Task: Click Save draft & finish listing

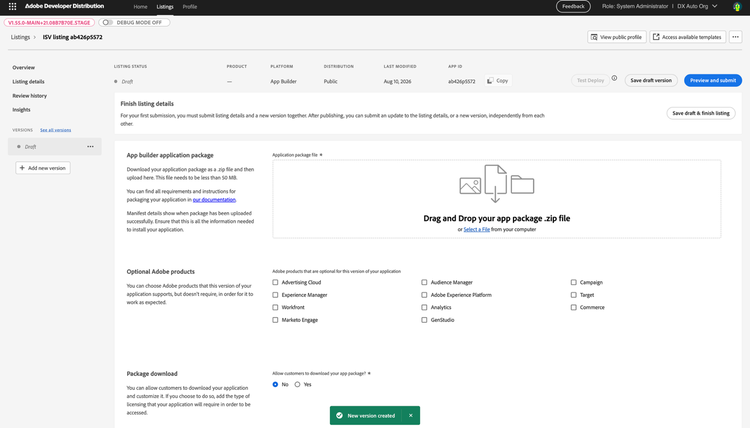Action: [701, 113]
